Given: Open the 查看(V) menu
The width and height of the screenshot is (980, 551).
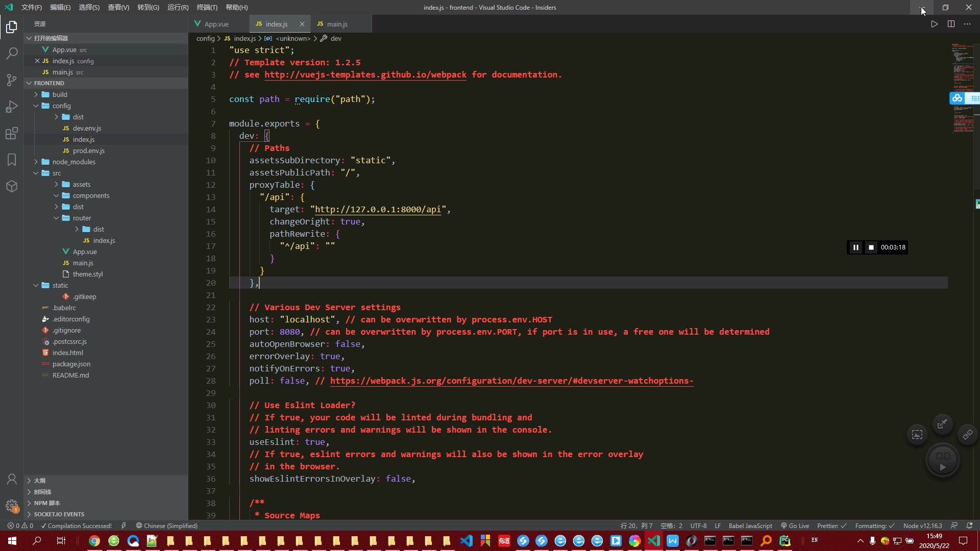Looking at the screenshot, I should pos(118,7).
